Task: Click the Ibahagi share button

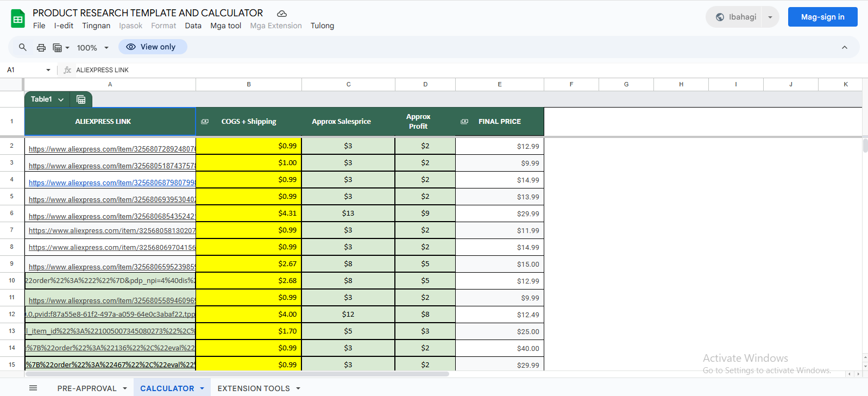Action: click(734, 17)
